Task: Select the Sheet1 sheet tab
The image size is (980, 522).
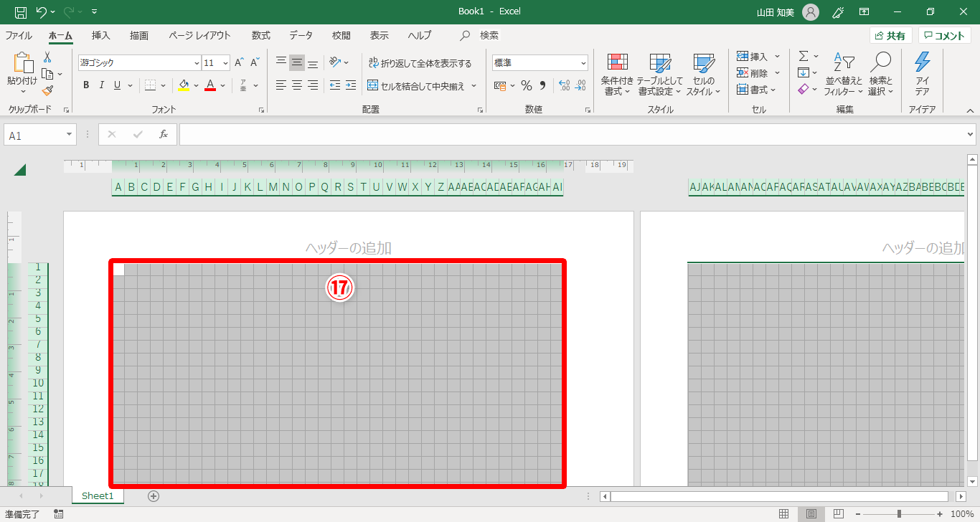Action: click(x=98, y=496)
